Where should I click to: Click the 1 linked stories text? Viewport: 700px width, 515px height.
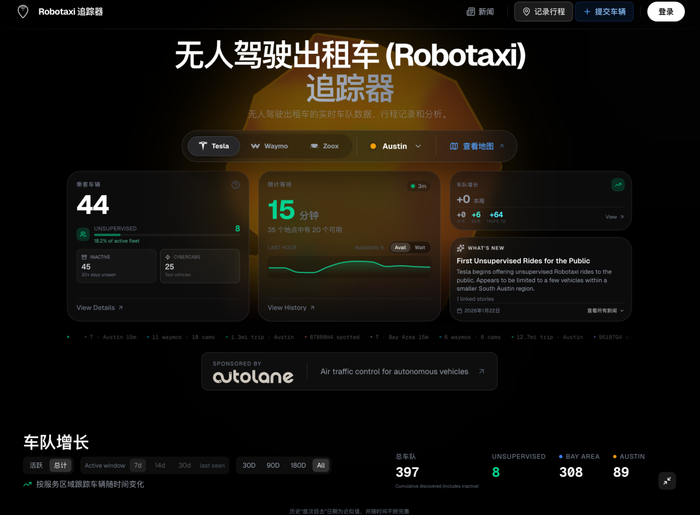coord(475,299)
